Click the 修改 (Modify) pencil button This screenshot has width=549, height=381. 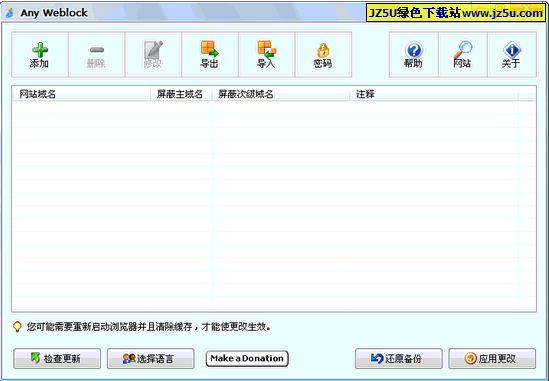click(153, 55)
